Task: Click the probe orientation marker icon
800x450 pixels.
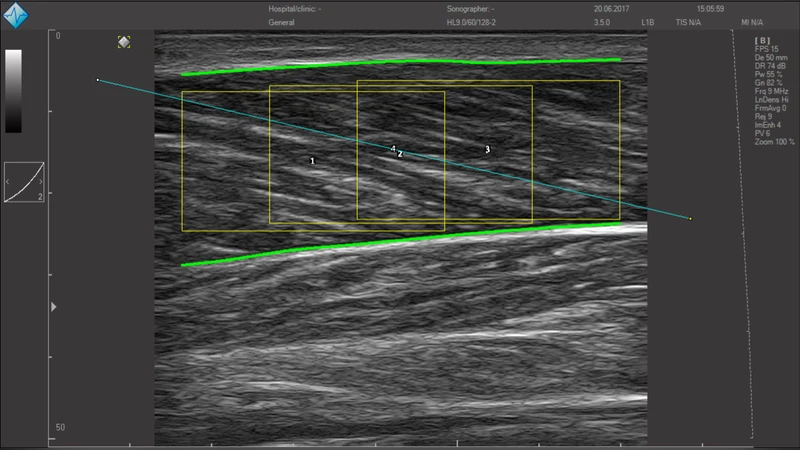Action: (123, 42)
